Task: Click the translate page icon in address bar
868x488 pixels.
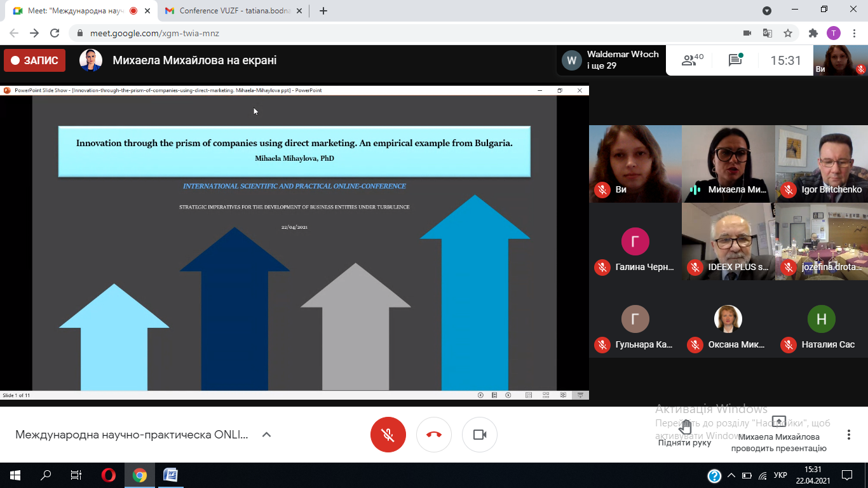Action: coord(768,33)
